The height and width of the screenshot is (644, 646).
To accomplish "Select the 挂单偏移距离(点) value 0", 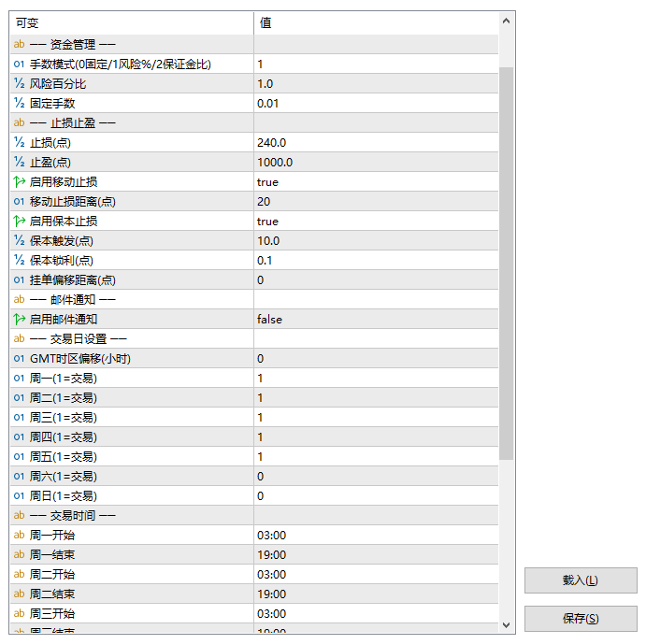I will coord(261,280).
